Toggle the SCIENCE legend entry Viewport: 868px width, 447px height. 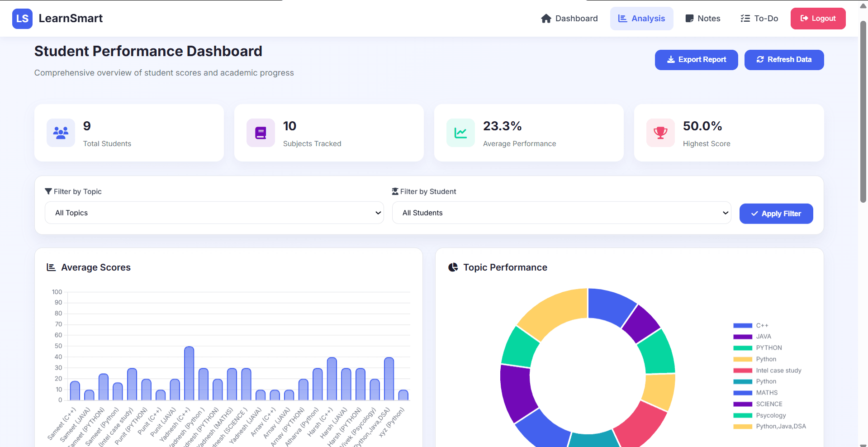(758, 404)
